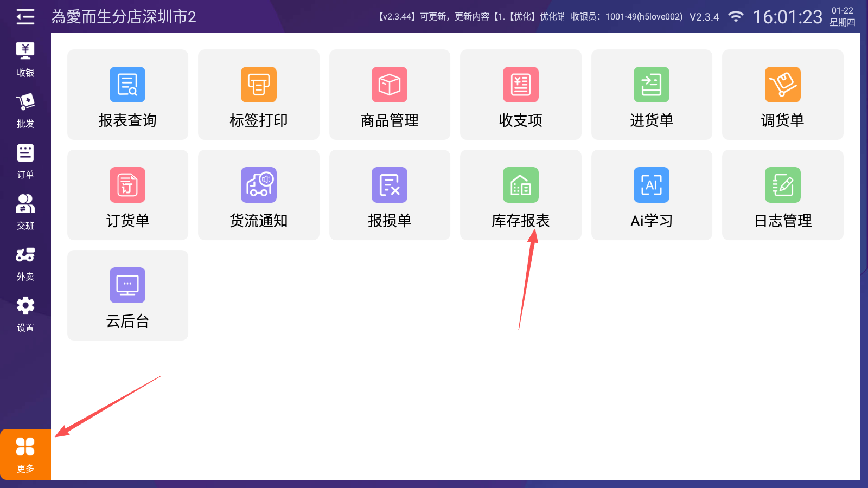
Task: Launch the Ai学习 module
Action: (x=651, y=195)
